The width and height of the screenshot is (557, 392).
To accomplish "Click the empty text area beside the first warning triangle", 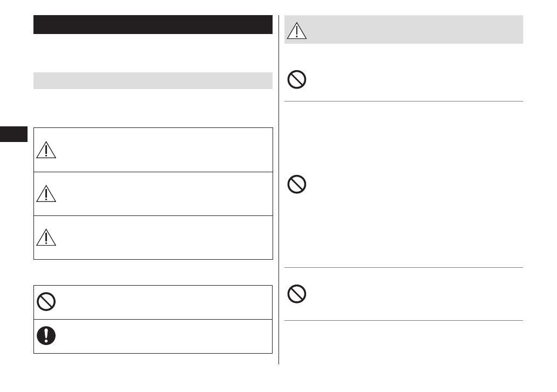I will [162, 150].
